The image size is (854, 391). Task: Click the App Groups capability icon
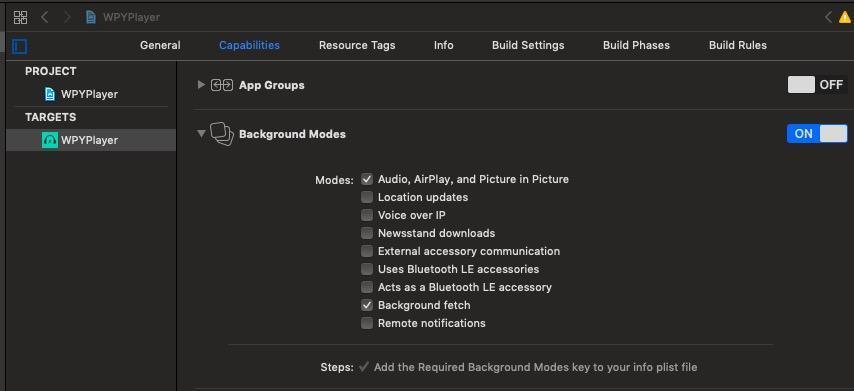tap(222, 85)
